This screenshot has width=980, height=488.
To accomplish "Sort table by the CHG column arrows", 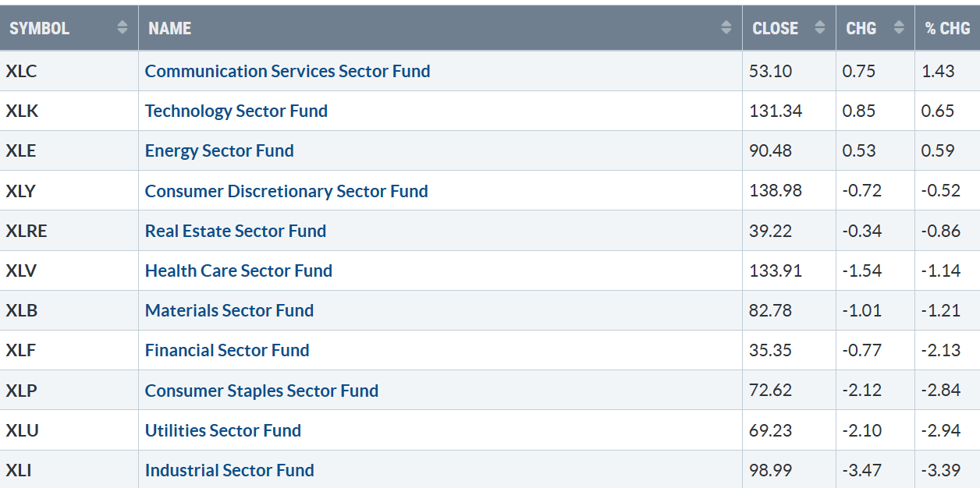I will point(899,28).
